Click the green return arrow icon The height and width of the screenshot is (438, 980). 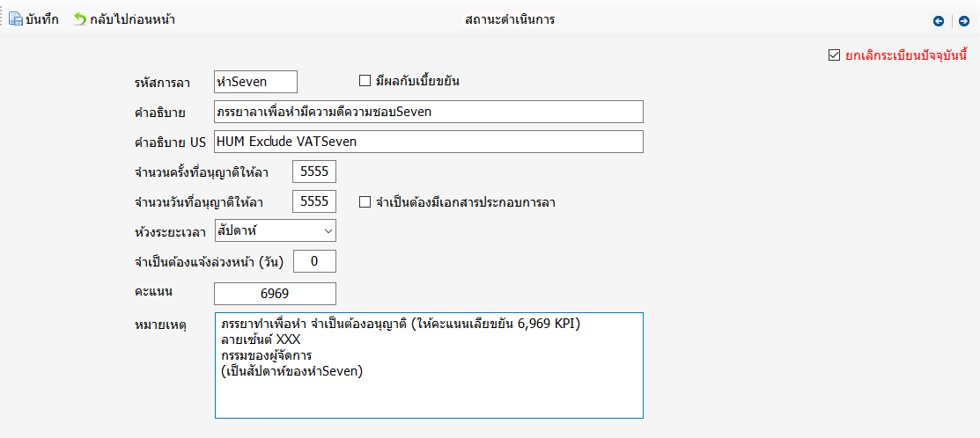pyautogui.click(x=80, y=19)
